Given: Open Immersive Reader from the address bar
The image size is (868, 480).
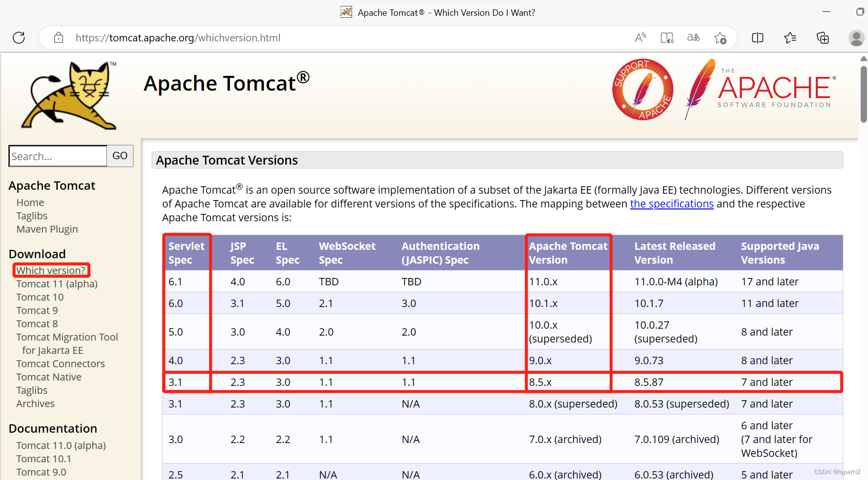Looking at the screenshot, I should 667,37.
